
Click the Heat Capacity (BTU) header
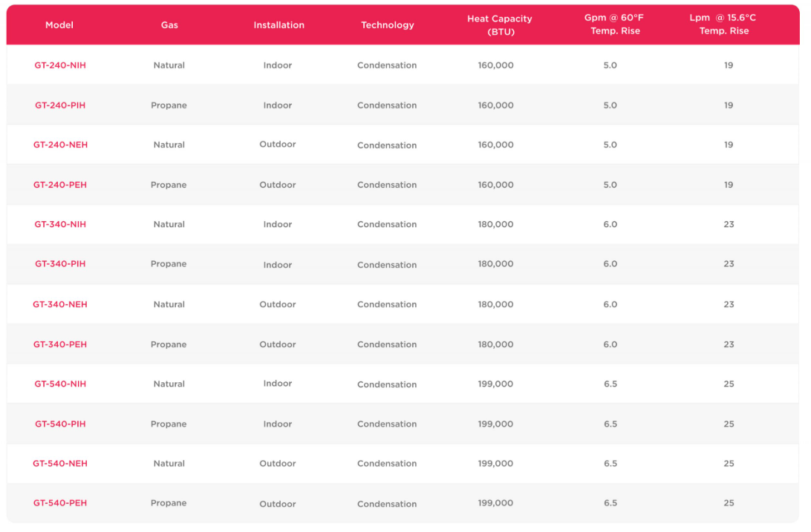(500, 25)
